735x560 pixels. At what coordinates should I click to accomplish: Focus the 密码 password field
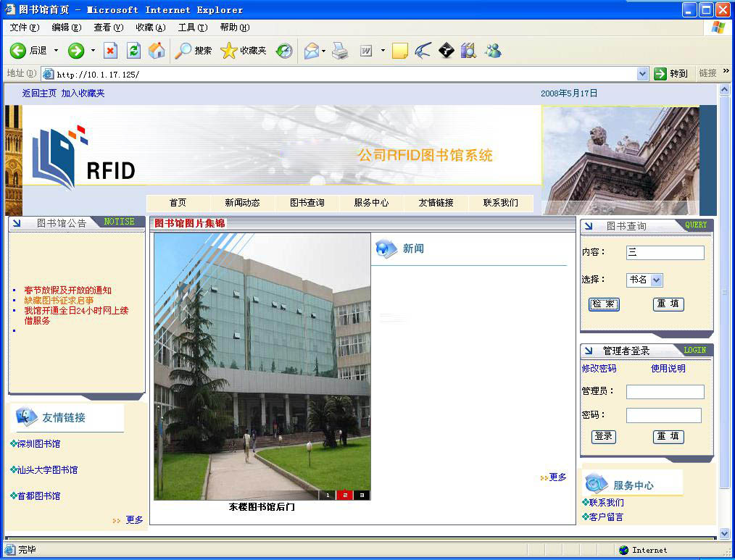(664, 415)
